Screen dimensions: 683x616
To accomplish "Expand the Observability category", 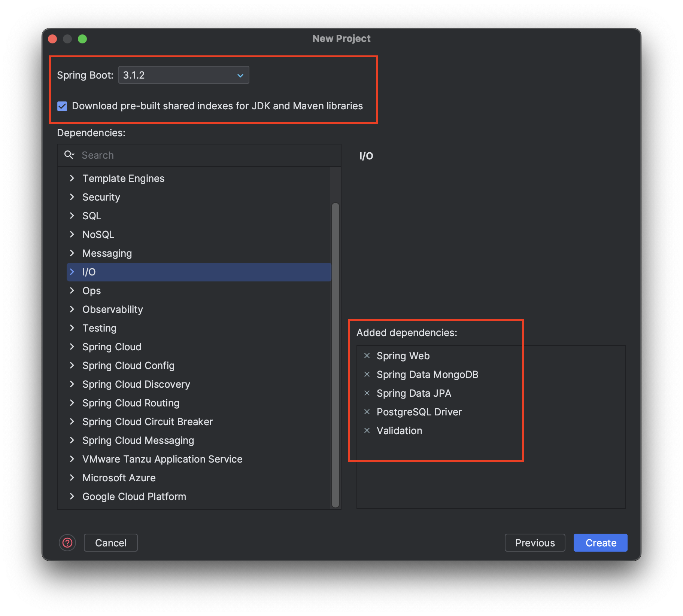I will pos(72,309).
